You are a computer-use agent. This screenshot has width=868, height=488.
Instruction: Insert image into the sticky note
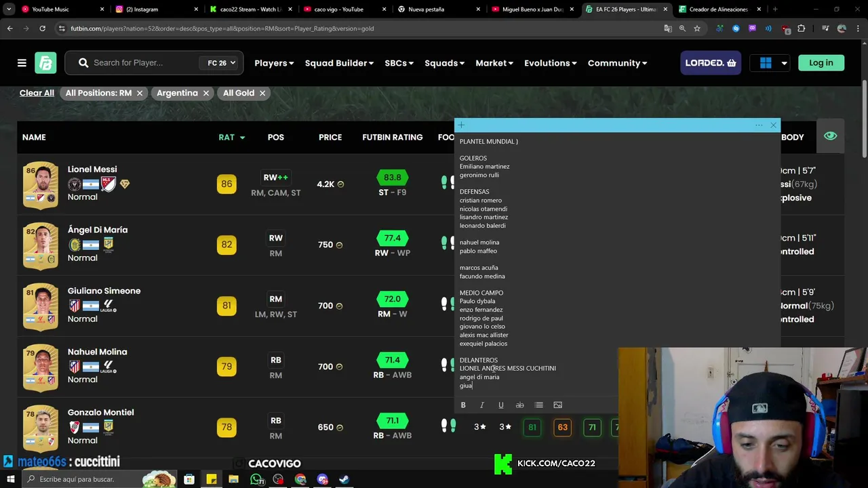coord(557,405)
